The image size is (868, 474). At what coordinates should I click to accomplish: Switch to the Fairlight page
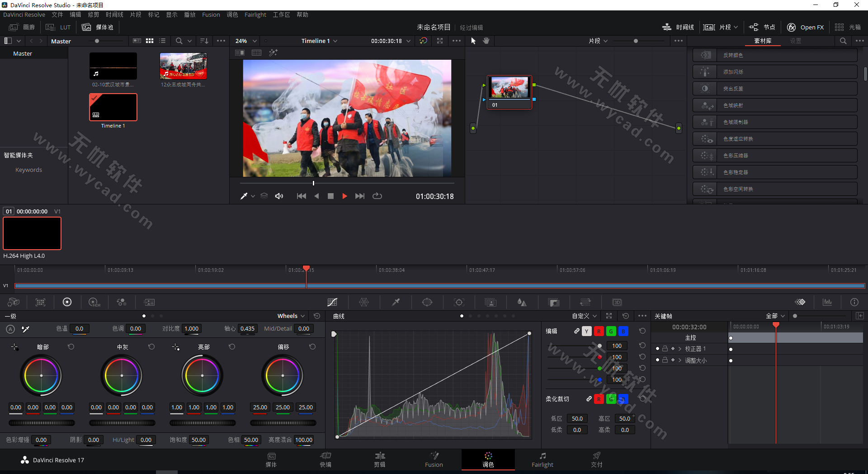[542, 460]
